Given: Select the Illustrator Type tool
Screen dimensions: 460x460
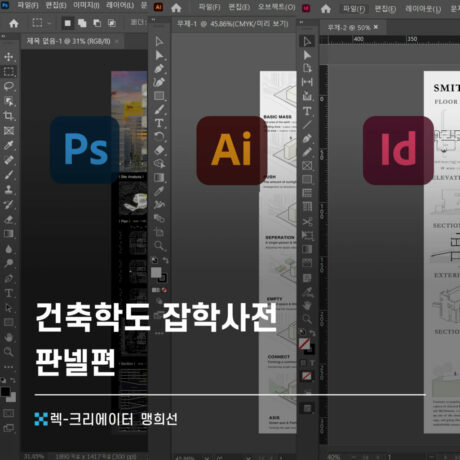Looking at the screenshot, I should (159, 123).
